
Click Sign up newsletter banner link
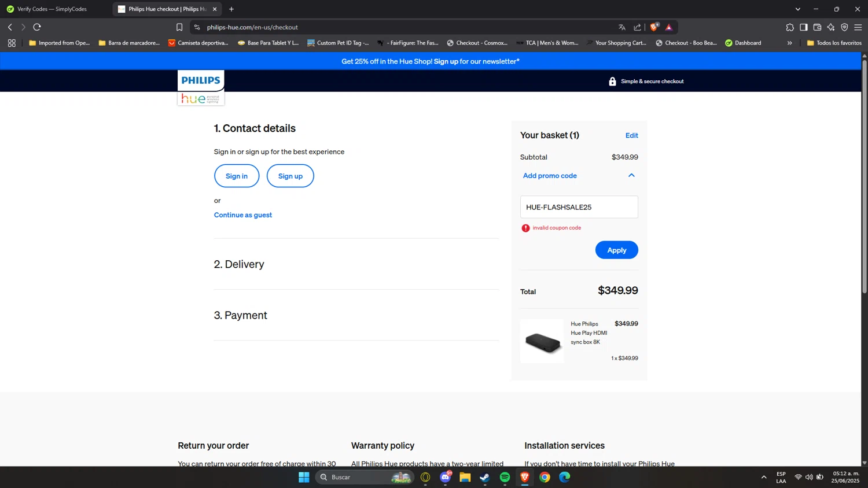(446, 61)
